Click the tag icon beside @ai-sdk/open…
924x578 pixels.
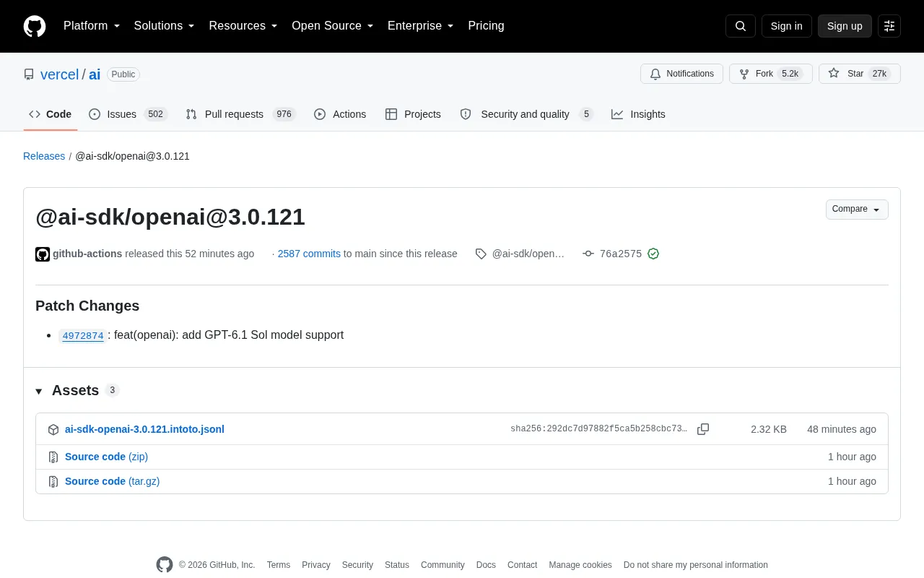(481, 254)
